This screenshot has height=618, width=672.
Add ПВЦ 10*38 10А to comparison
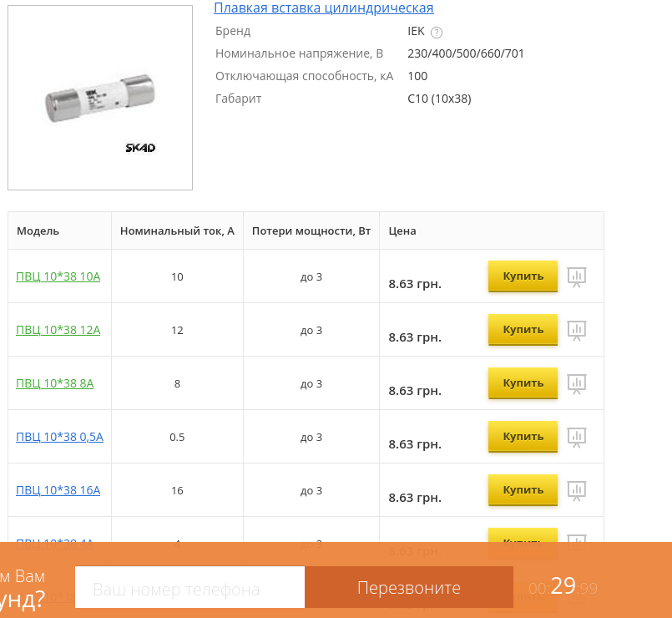point(577,277)
